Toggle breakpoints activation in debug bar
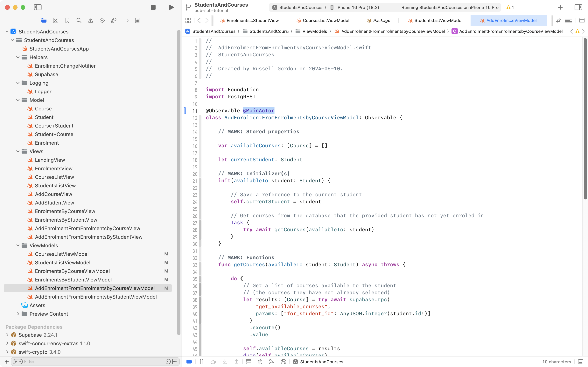This screenshot has height=367, width=588. coord(189,362)
